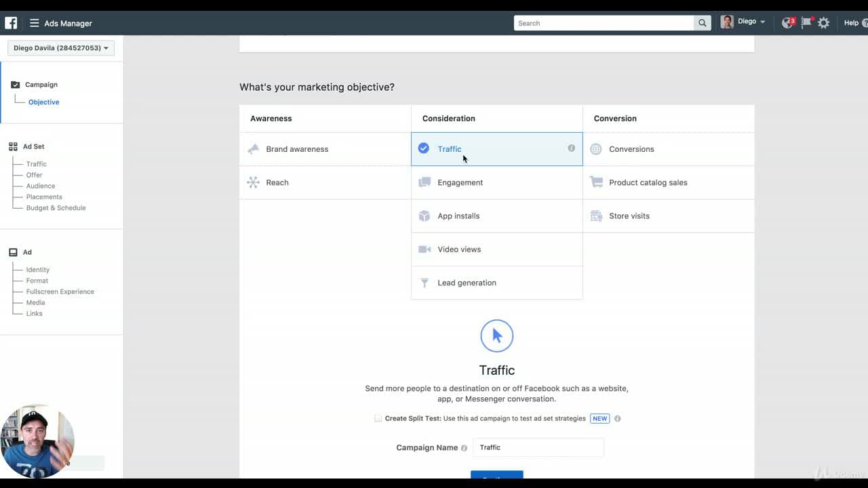The width and height of the screenshot is (868, 488).
Task: Open Format under Ad
Action: pos(37,281)
